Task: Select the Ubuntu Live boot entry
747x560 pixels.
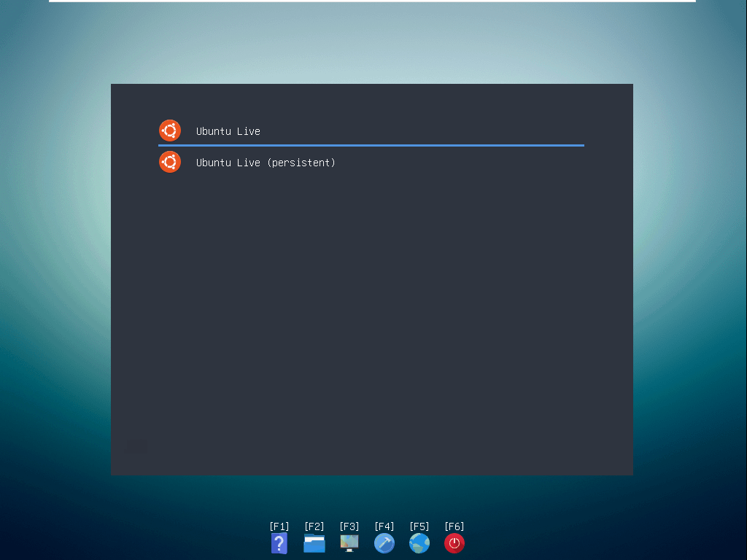Action: [371, 131]
